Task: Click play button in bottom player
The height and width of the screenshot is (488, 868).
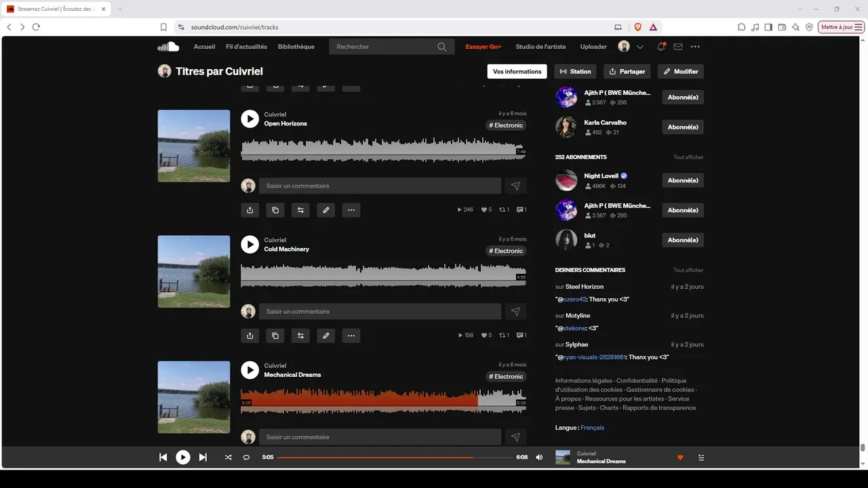Action: 183,457
